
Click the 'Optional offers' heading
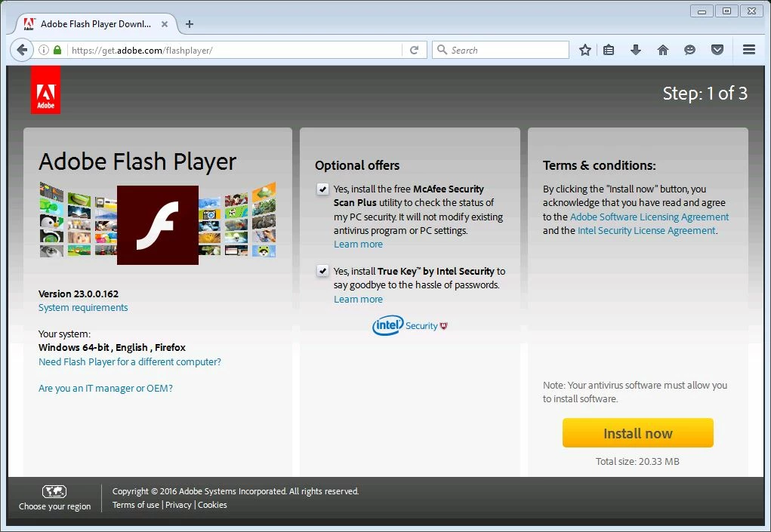click(357, 165)
